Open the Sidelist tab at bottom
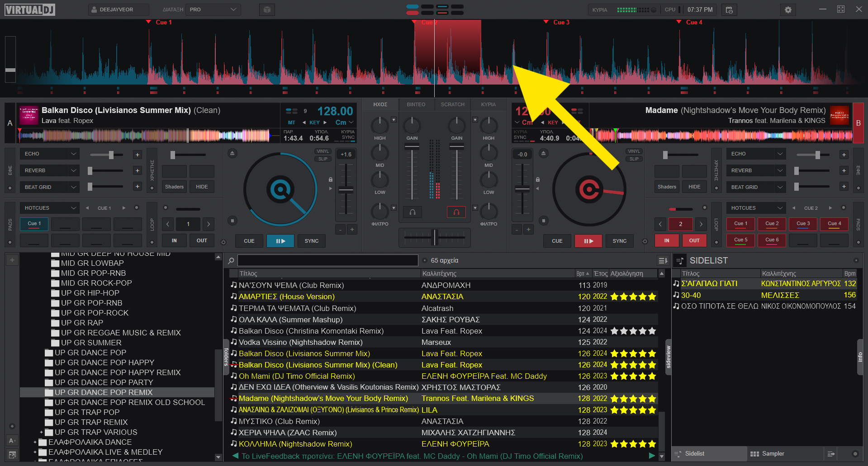Viewport: 868px width, 466px height. click(709, 453)
